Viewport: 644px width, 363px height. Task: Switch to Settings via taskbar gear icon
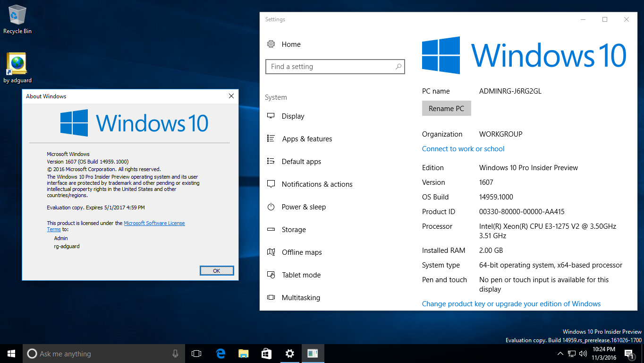pyautogui.click(x=289, y=354)
